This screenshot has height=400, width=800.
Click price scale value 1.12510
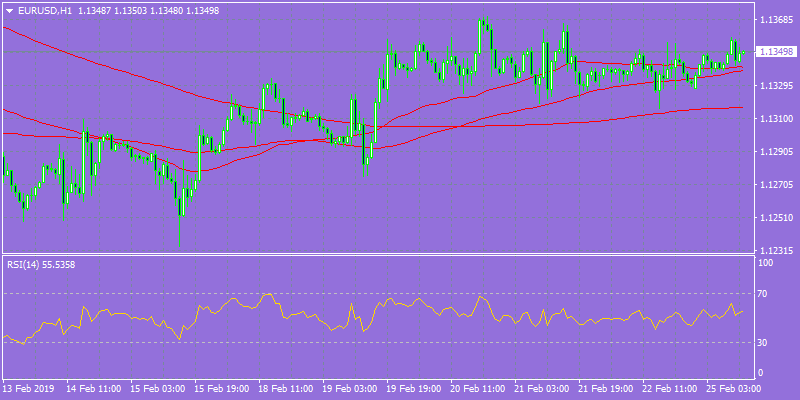pyautogui.click(x=776, y=218)
